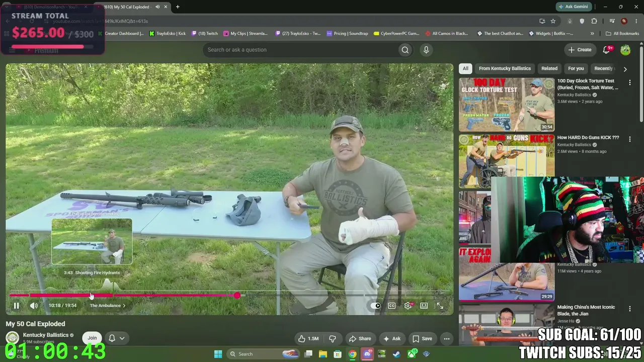Select the 'All' filter chip
The width and height of the screenshot is (644, 362).
465,68
